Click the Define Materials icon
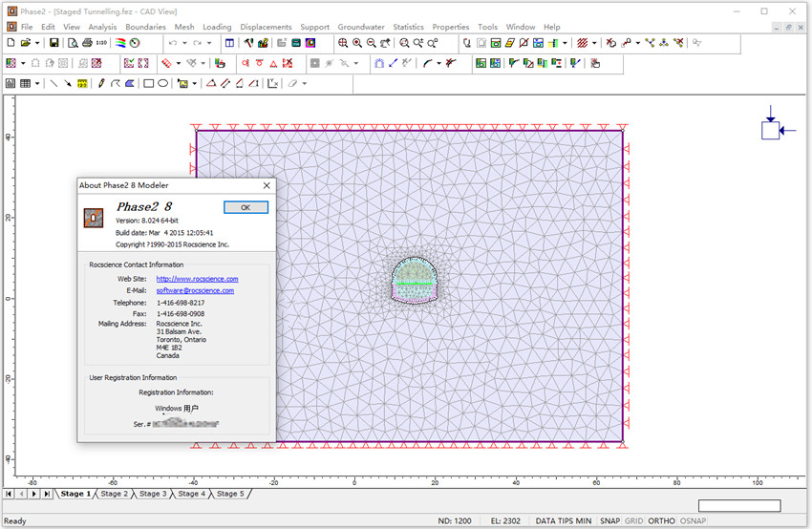812x529 pixels. tap(263, 43)
